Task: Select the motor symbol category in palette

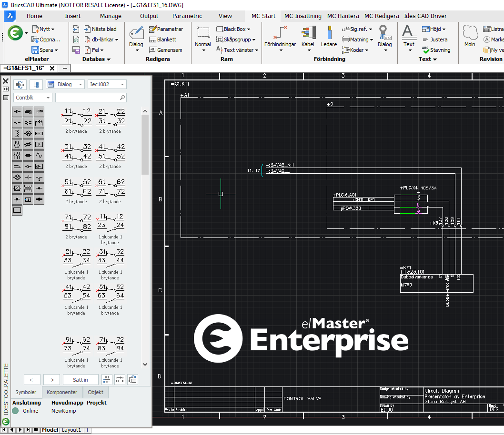Action: (17, 145)
